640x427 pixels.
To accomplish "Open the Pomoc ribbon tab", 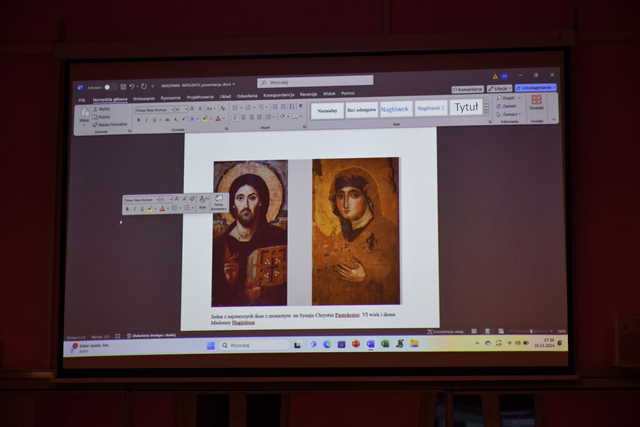I will coord(348,93).
